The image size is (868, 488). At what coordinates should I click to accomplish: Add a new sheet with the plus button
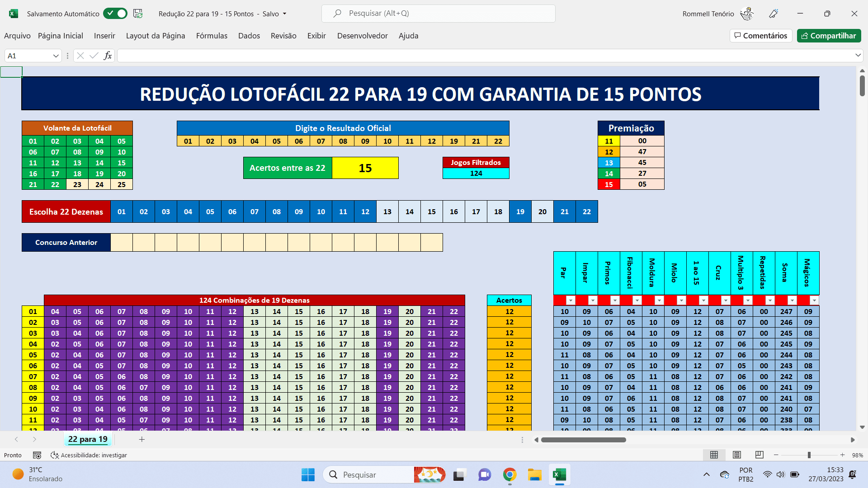click(142, 439)
